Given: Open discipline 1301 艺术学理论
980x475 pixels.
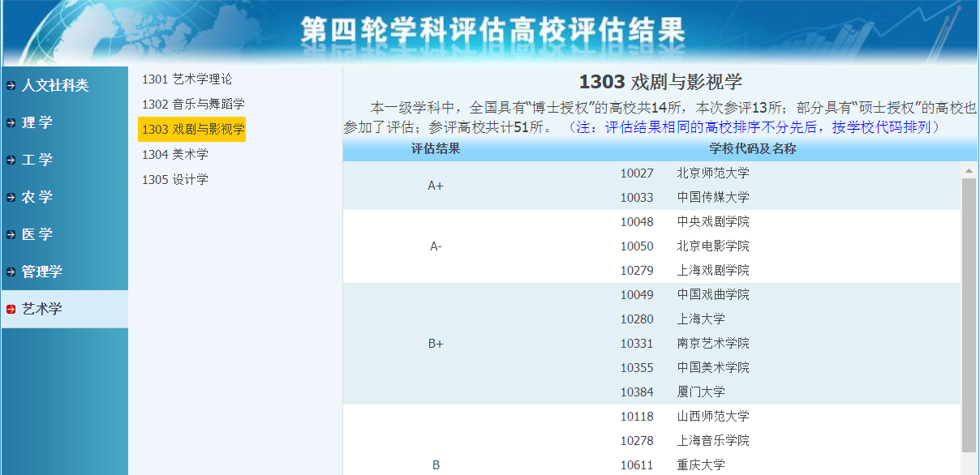Looking at the screenshot, I should pyautogui.click(x=187, y=79).
